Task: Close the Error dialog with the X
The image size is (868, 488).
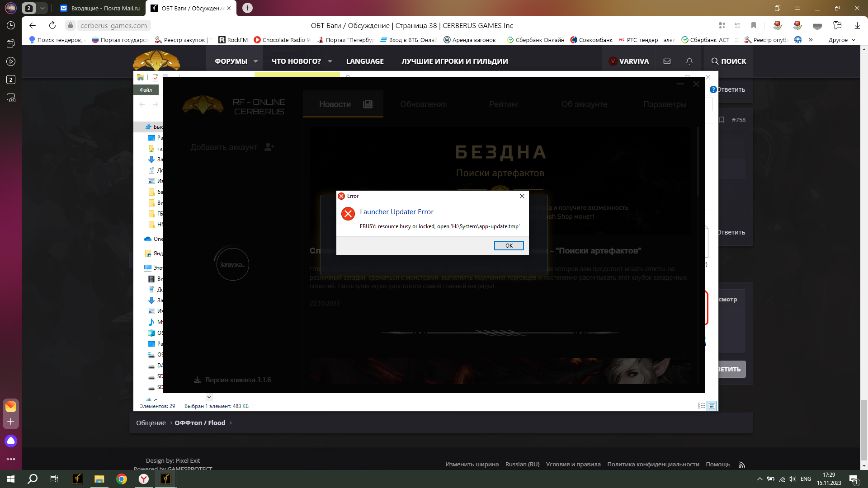Action: pyautogui.click(x=522, y=196)
